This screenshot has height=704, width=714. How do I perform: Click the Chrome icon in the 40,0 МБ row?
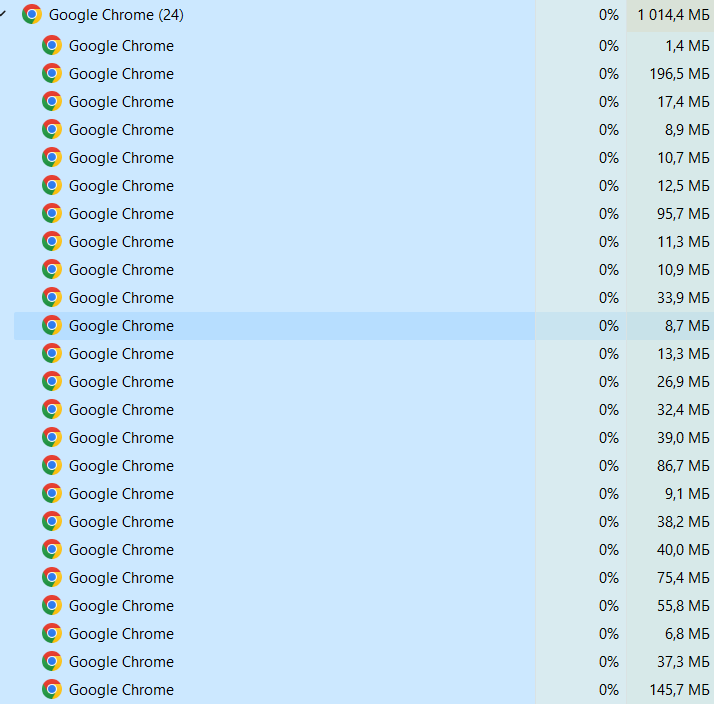click(52, 550)
